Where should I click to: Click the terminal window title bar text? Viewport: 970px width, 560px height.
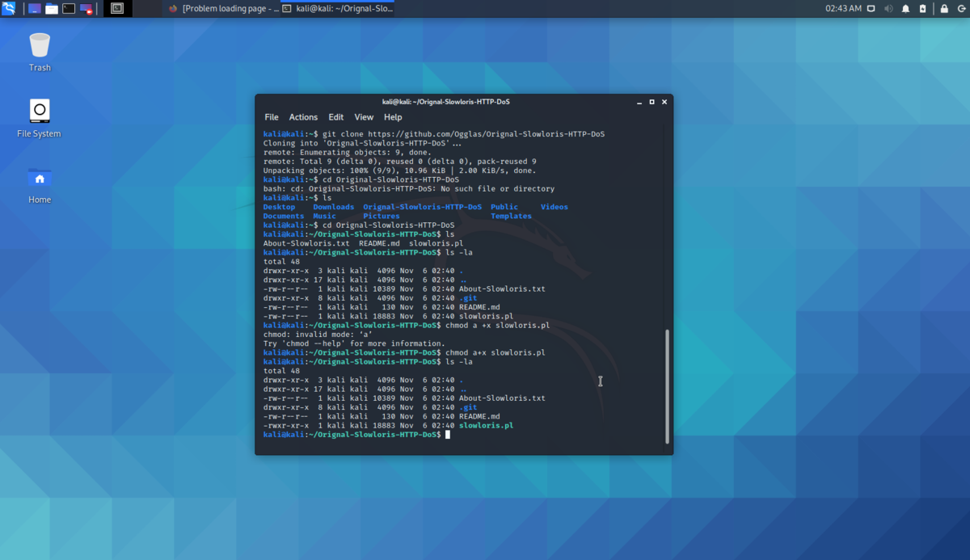tap(446, 102)
